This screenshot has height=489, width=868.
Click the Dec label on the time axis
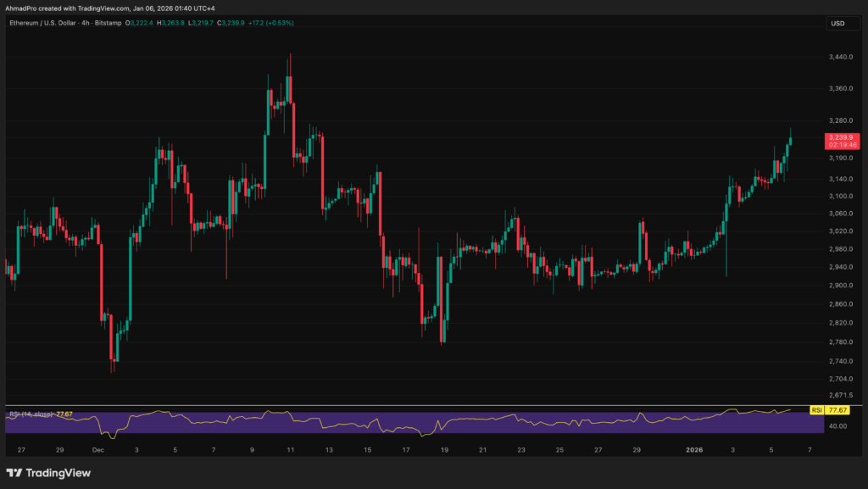point(98,450)
